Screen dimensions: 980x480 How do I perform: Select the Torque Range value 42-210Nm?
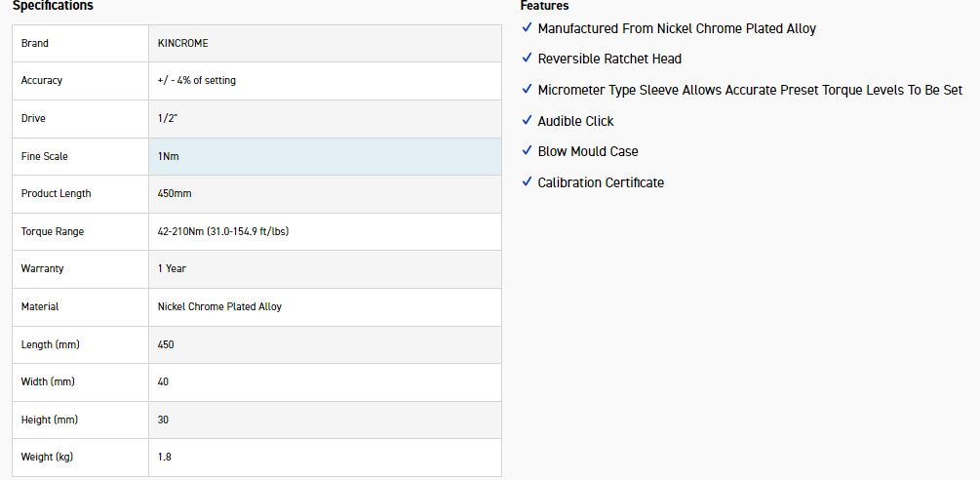point(222,231)
